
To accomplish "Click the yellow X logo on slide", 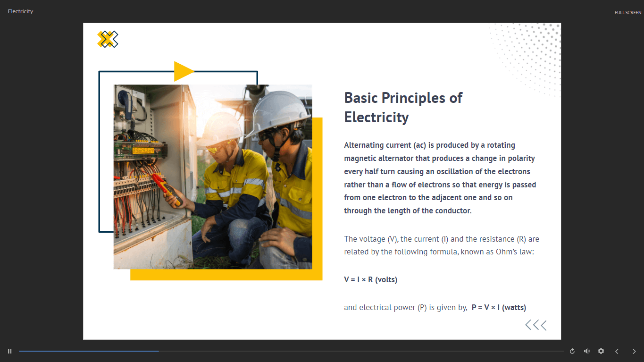I will click(x=108, y=39).
